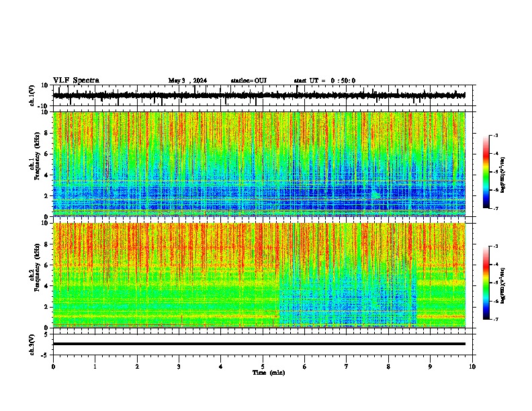Click the 'station=OUI' label
Screen dimensions: 532x411
click(x=249, y=81)
